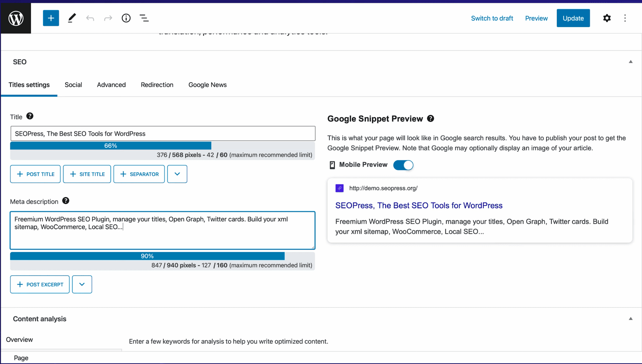Click the Update button
642x364 pixels.
573,18
